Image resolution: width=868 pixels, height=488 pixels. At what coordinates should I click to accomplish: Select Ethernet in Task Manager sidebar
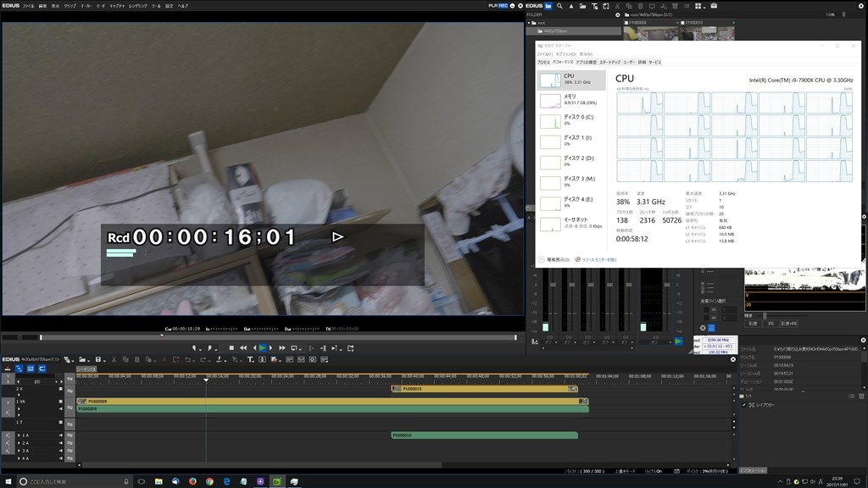pyautogui.click(x=571, y=223)
